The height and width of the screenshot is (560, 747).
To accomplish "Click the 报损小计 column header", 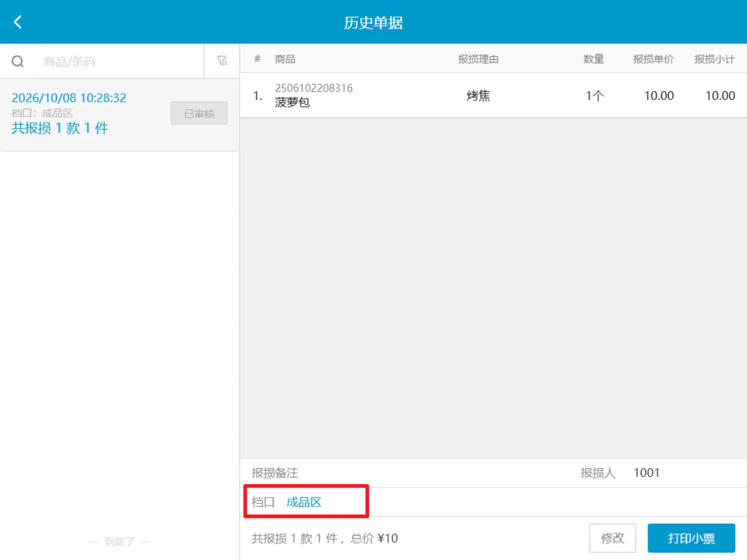I will pos(715,59).
